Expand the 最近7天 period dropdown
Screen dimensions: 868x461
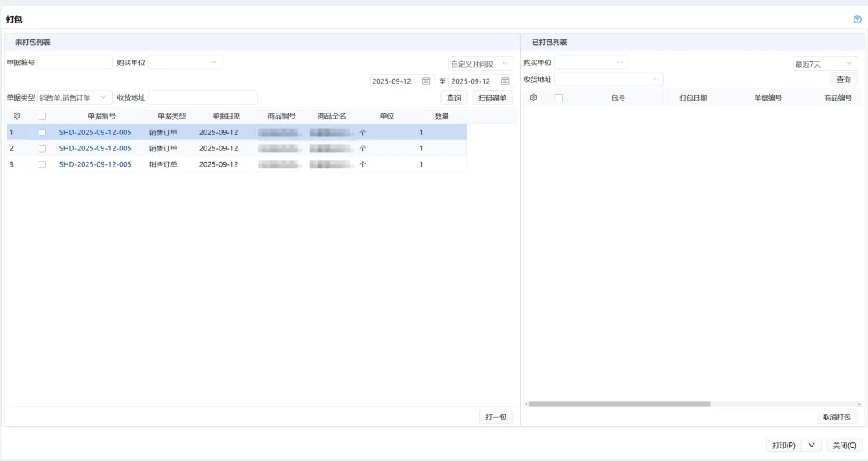[825, 64]
